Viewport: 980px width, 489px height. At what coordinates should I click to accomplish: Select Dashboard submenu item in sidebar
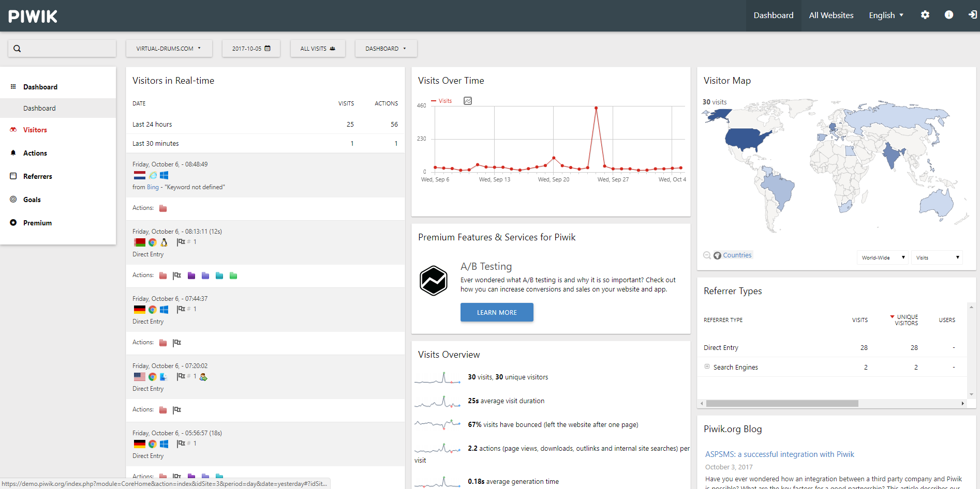[x=58, y=108]
